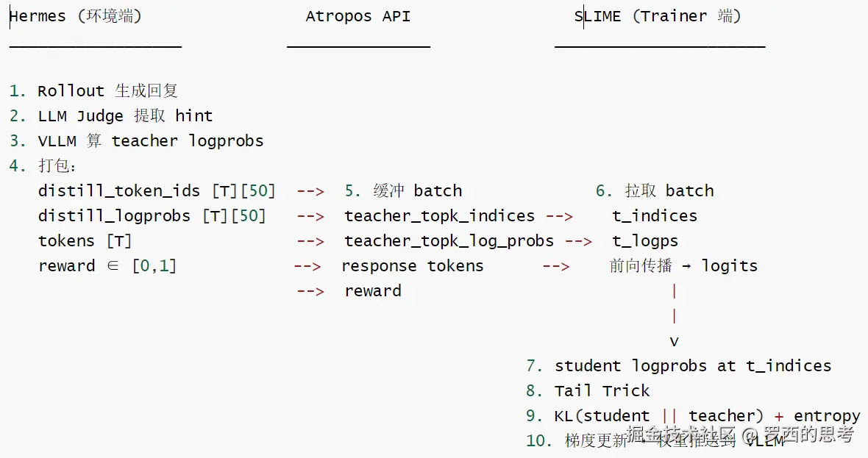Image resolution: width=868 pixels, height=458 pixels.
Task: Click the Atropos API column heading
Action: tap(358, 16)
